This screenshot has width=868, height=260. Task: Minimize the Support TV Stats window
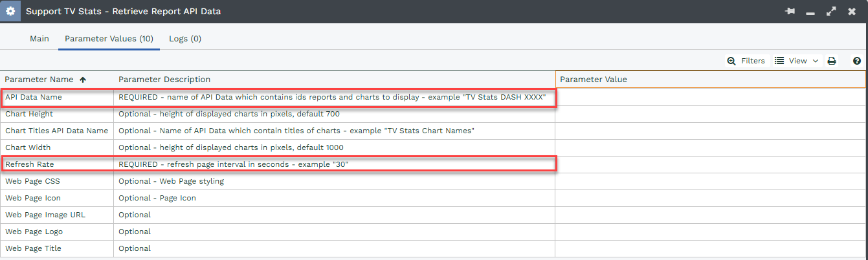coord(810,12)
